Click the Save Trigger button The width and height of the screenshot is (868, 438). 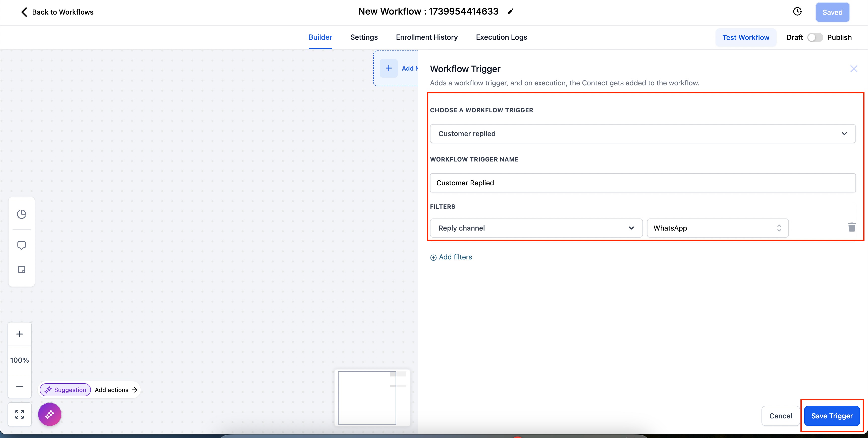832,416
